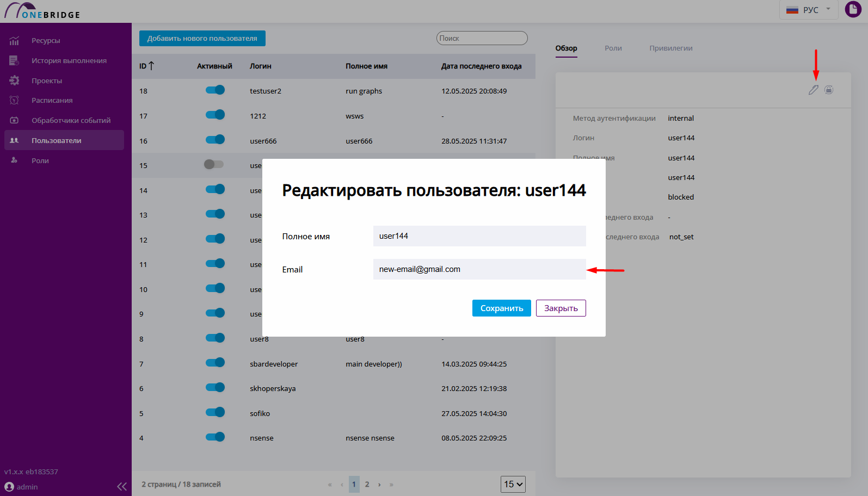Open the РУС language dropdown
The height and width of the screenshot is (496, 868).
pos(808,10)
